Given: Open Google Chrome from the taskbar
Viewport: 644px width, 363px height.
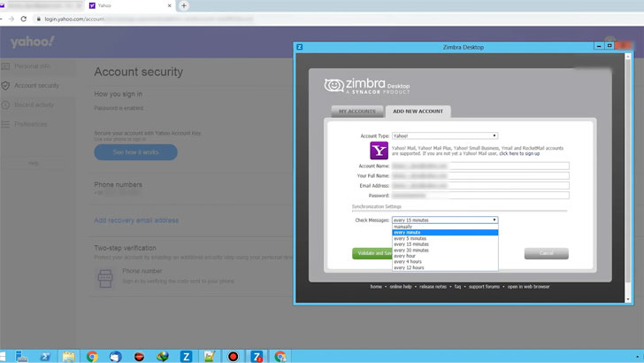Looking at the screenshot, I should click(92, 357).
